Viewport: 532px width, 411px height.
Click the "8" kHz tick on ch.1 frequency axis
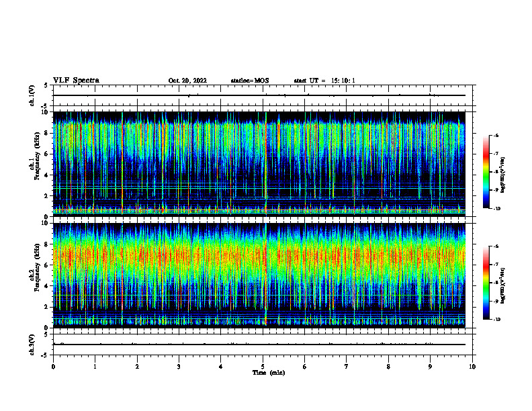pyautogui.click(x=47, y=133)
